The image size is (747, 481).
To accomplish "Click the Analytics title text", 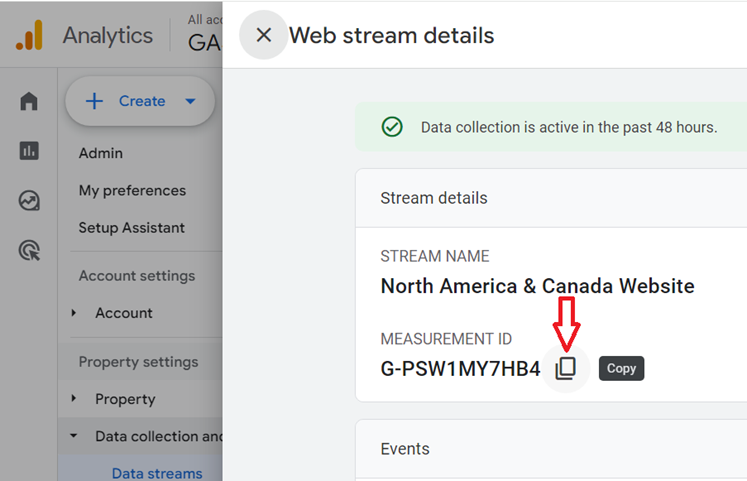I will (108, 36).
